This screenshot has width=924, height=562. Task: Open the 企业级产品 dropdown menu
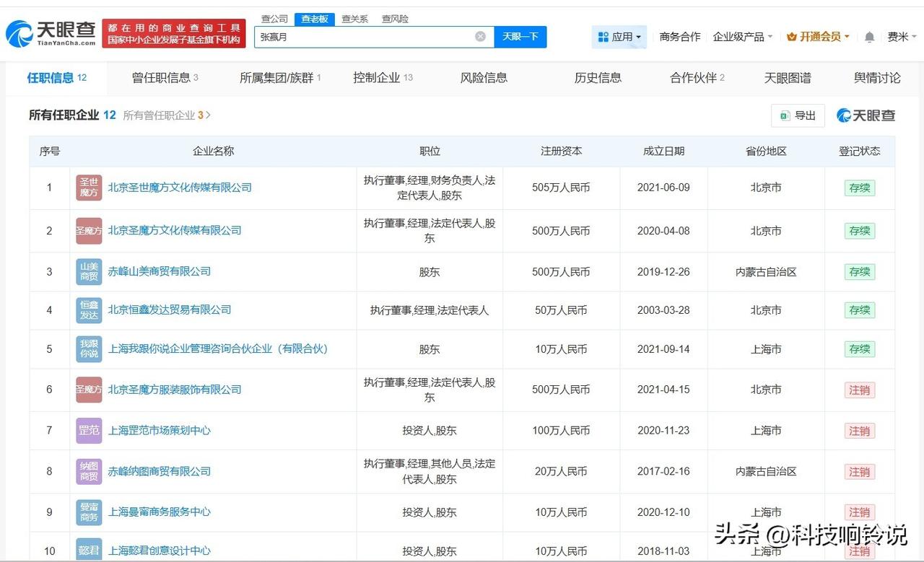pyautogui.click(x=742, y=37)
